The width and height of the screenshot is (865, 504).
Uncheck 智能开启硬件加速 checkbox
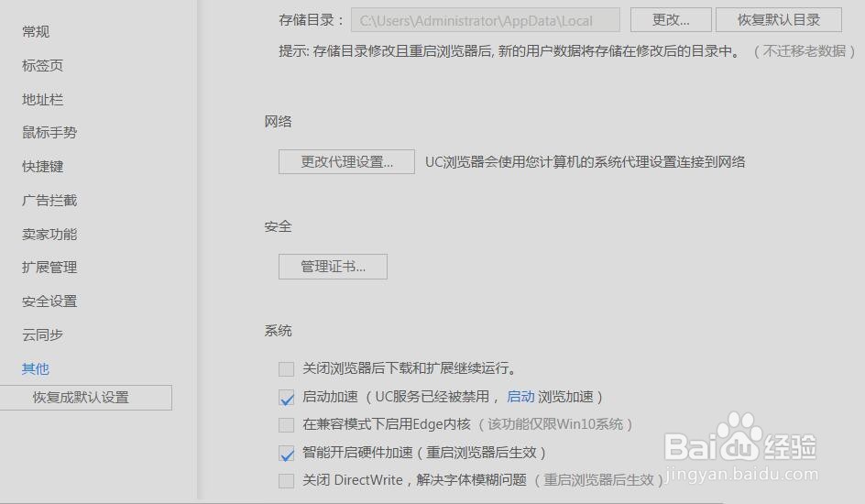286,454
